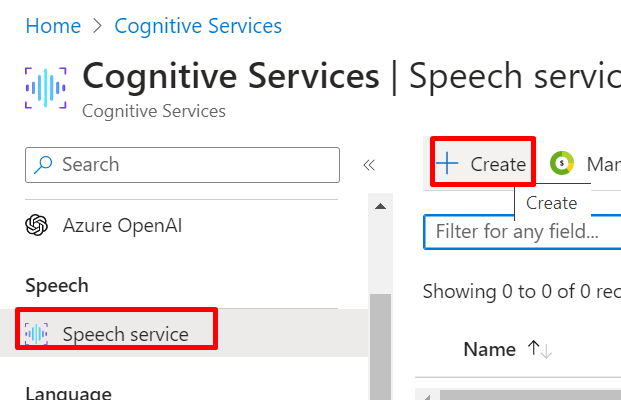The height and width of the screenshot is (400, 621).
Task: Focus the 'Filter for any field' box
Action: pyautogui.click(x=522, y=232)
